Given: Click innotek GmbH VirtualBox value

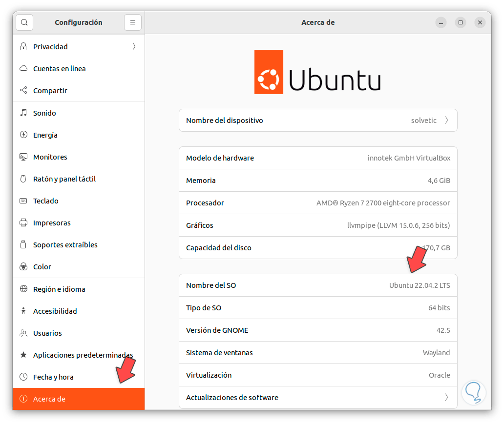Looking at the screenshot, I should 409,158.
